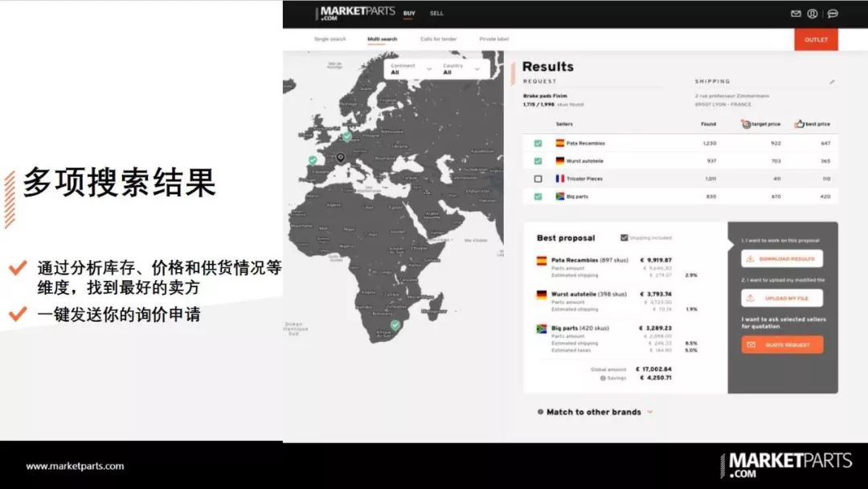Click the edit pencil icon beside Shipping
Screen dimensions: 868x489
coord(832,82)
